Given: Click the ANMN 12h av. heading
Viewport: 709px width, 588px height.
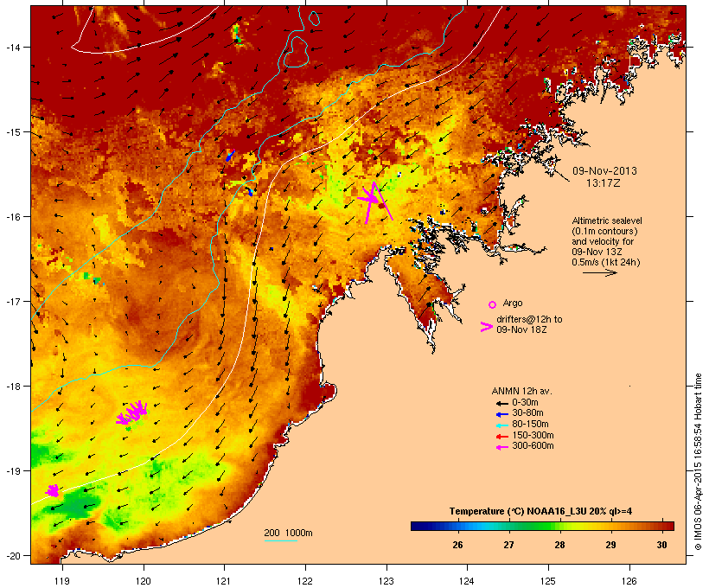Looking at the screenshot, I should pos(521,391).
